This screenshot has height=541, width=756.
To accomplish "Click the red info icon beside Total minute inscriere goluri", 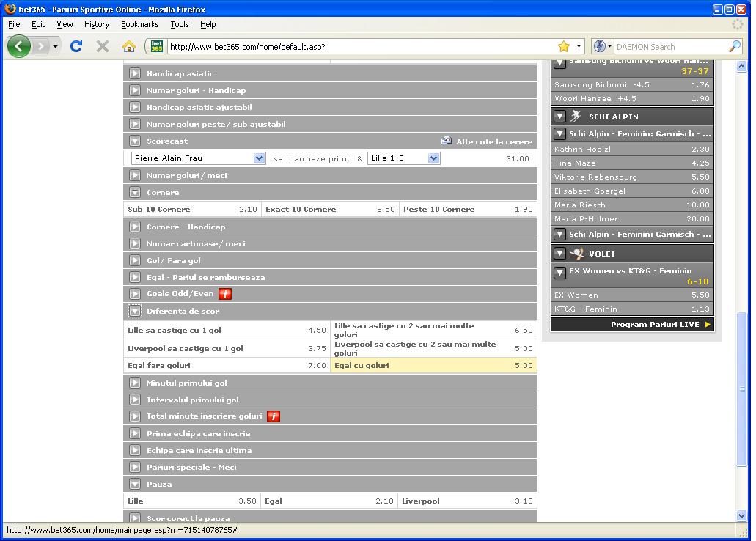I will pyautogui.click(x=274, y=416).
